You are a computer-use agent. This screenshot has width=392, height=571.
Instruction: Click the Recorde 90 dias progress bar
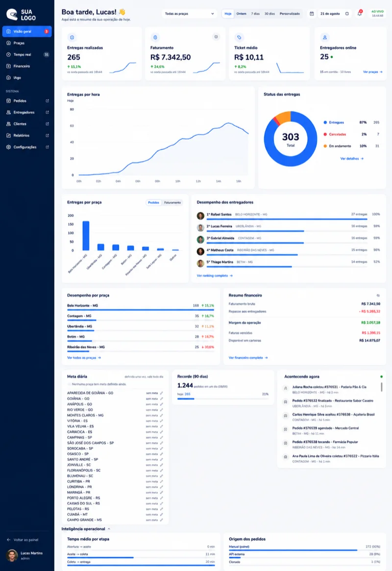pyautogui.click(x=223, y=399)
